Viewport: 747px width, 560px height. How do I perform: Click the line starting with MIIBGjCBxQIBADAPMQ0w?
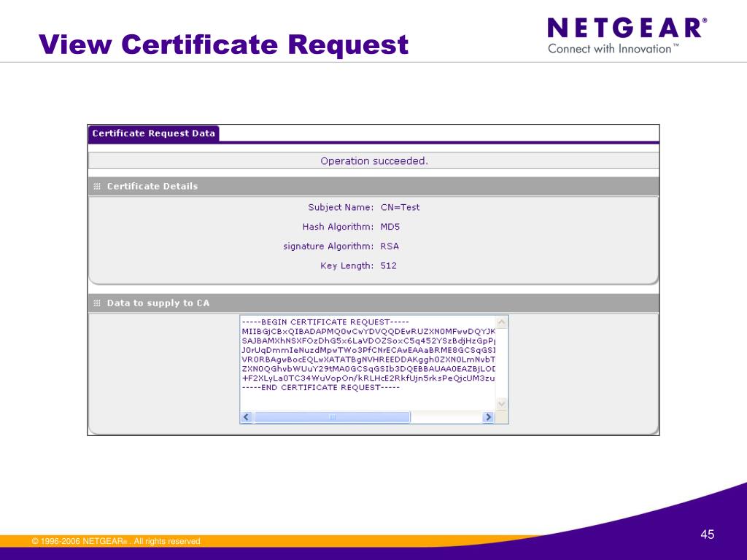click(368, 332)
